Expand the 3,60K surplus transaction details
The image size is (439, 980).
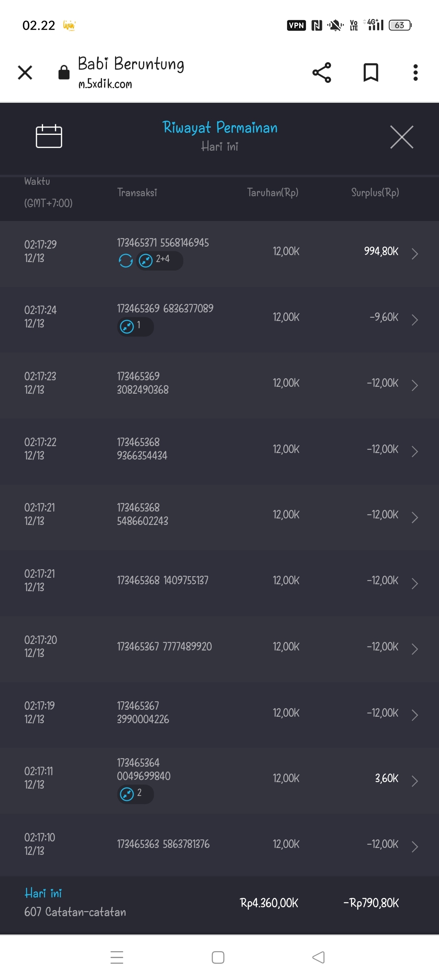414,781
